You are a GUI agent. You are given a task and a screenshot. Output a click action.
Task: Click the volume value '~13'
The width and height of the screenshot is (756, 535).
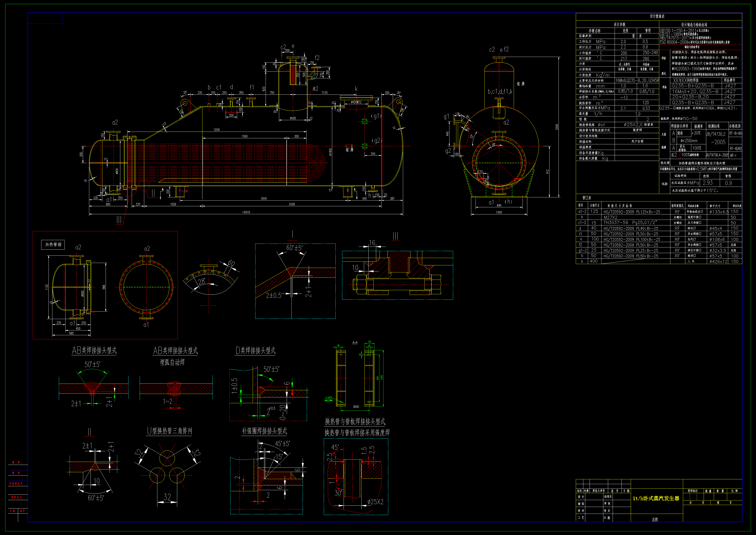(624, 97)
